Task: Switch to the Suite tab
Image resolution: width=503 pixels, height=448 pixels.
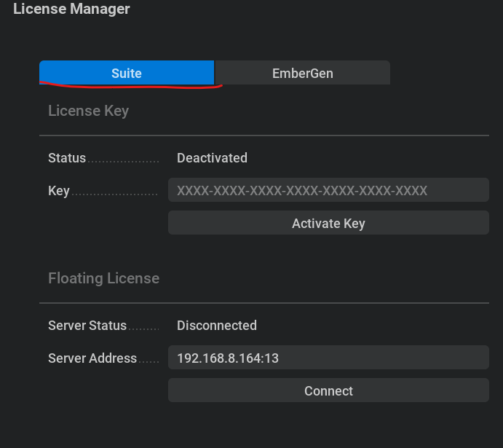Action: click(127, 73)
